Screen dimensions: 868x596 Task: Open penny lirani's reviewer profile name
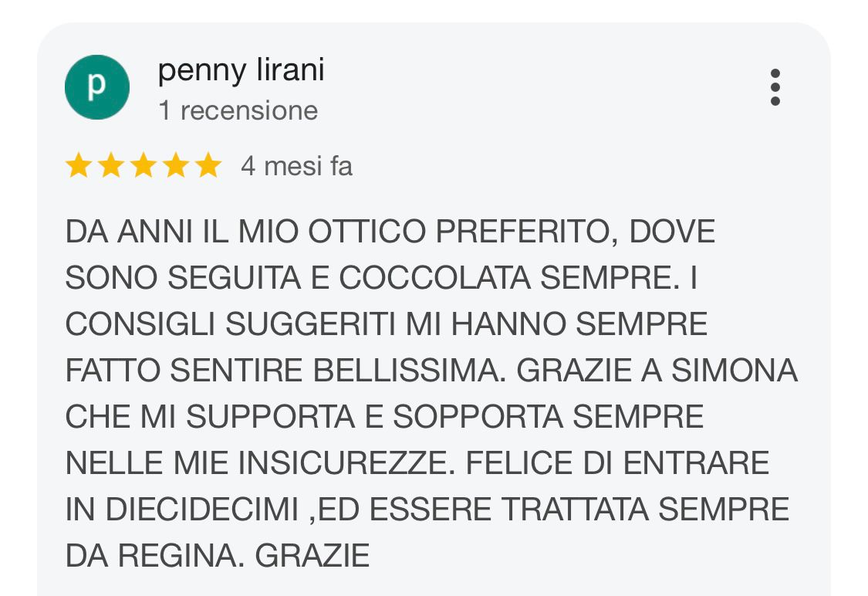pyautogui.click(x=241, y=71)
